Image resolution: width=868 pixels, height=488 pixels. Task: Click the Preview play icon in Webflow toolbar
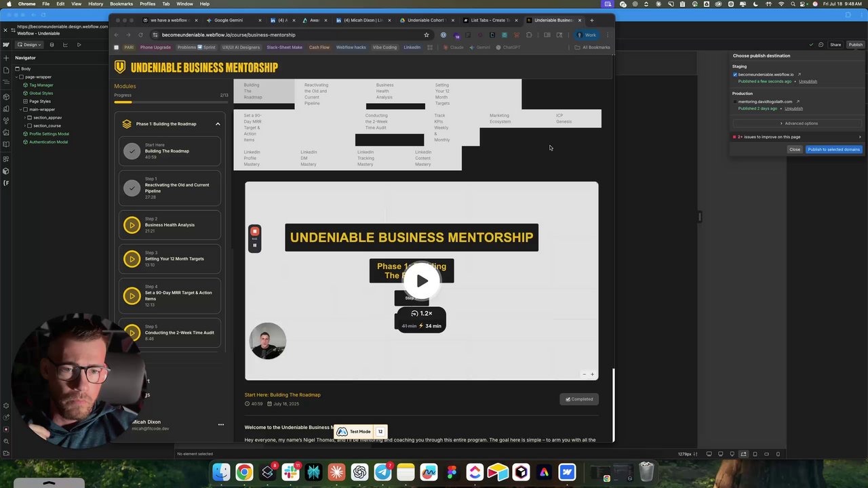click(x=79, y=45)
